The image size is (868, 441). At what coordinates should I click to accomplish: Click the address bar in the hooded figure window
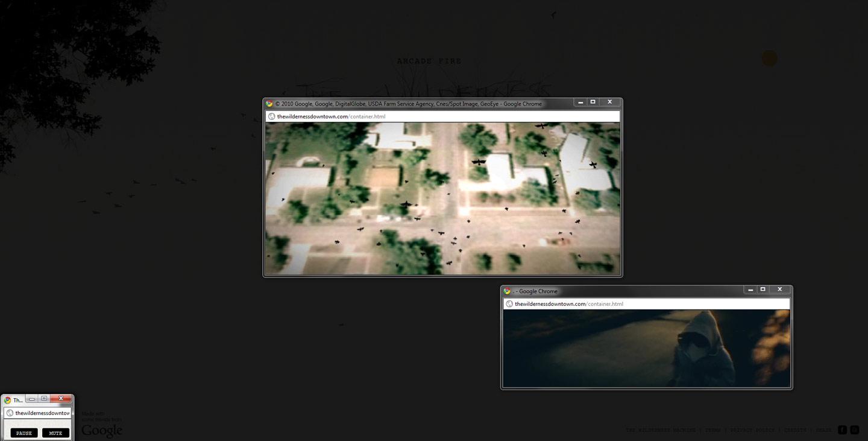pyautogui.click(x=646, y=304)
